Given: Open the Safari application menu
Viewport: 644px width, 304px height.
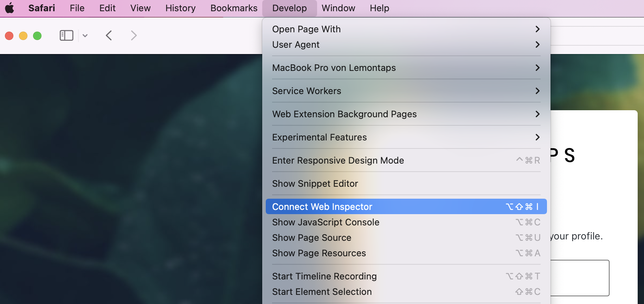Looking at the screenshot, I should pos(41,8).
